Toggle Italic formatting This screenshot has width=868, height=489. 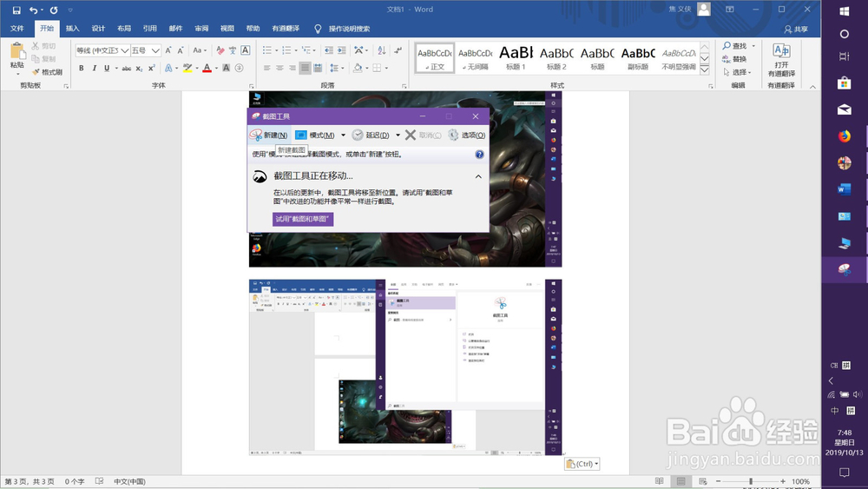[x=94, y=68]
